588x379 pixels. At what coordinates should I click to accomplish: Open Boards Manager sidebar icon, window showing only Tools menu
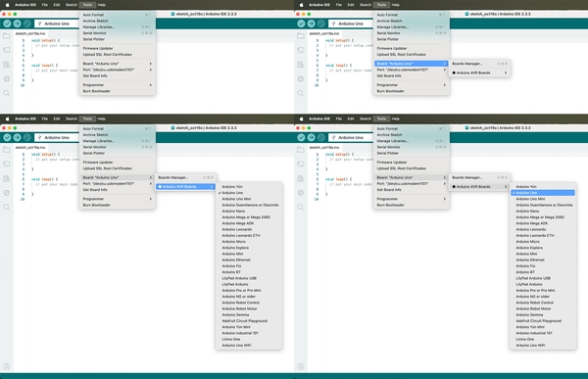click(7, 50)
